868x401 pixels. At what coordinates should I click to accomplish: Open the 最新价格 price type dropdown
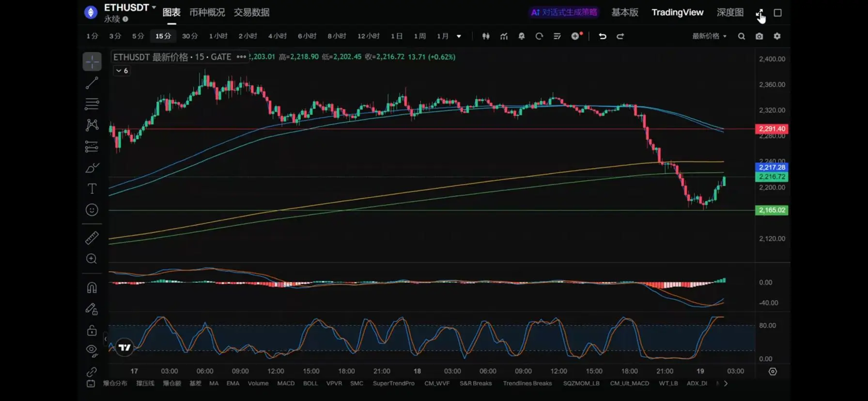[x=709, y=36]
